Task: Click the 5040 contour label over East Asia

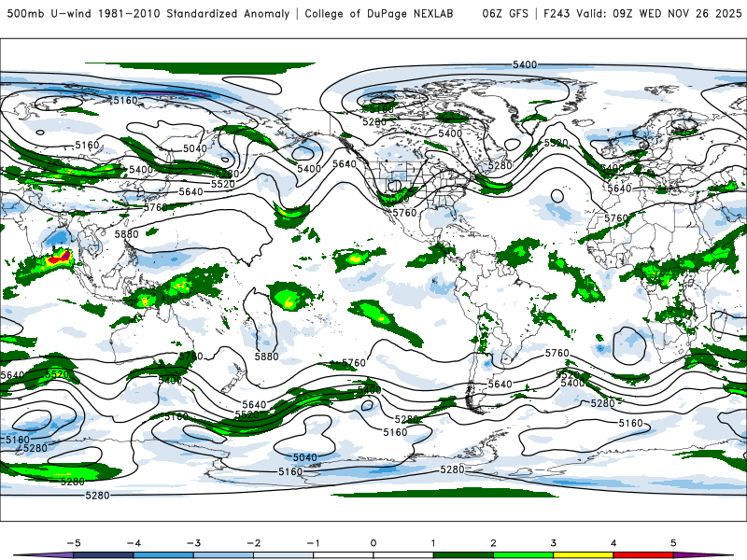Action: [195, 148]
